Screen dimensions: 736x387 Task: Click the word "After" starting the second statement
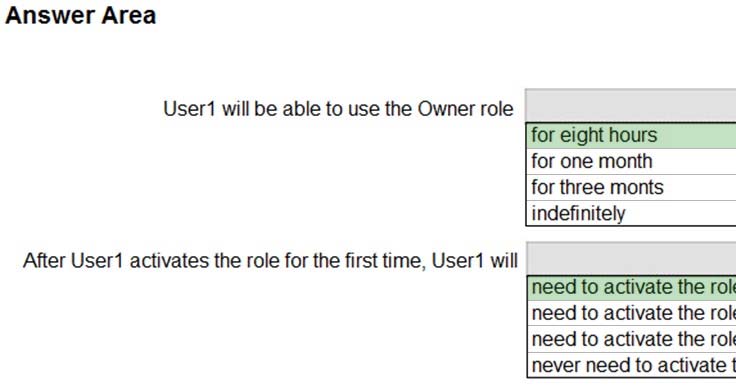pyautogui.click(x=44, y=260)
